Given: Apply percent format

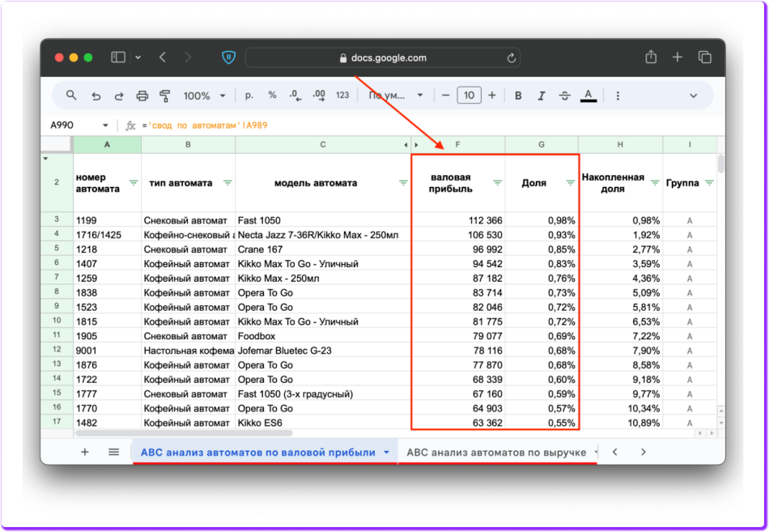Looking at the screenshot, I should 272,96.
